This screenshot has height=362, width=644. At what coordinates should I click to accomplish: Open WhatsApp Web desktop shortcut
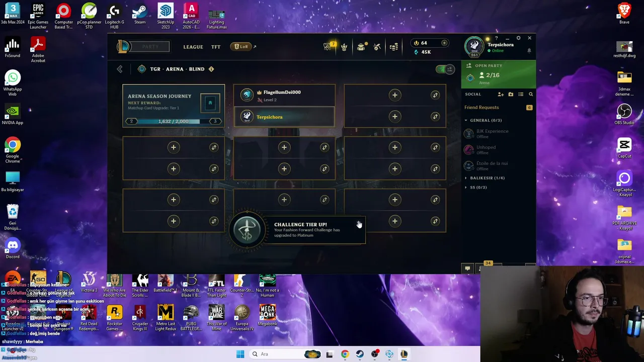(x=13, y=83)
